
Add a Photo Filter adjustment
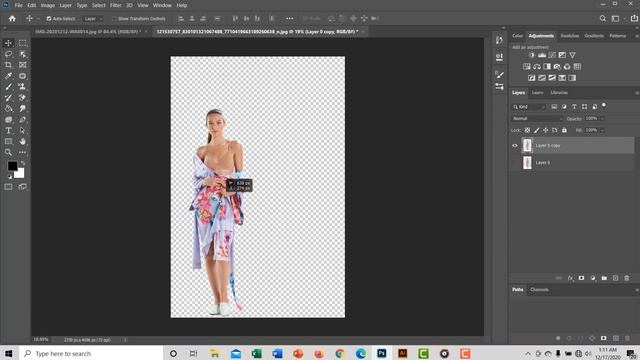[x=557, y=67]
